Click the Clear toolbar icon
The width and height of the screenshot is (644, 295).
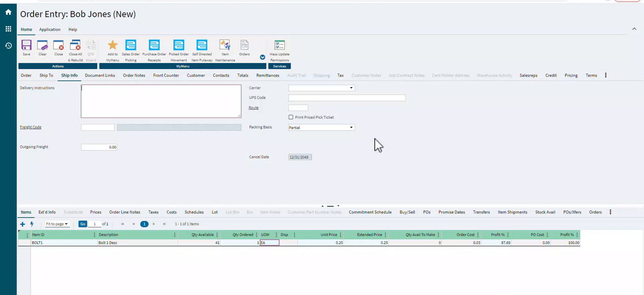(x=42, y=45)
